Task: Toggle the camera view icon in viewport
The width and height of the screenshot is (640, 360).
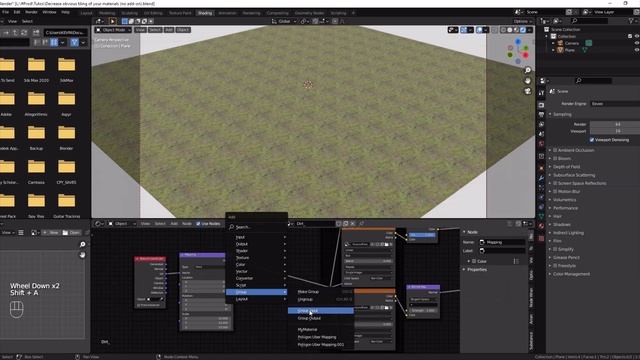Action: (x=528, y=91)
